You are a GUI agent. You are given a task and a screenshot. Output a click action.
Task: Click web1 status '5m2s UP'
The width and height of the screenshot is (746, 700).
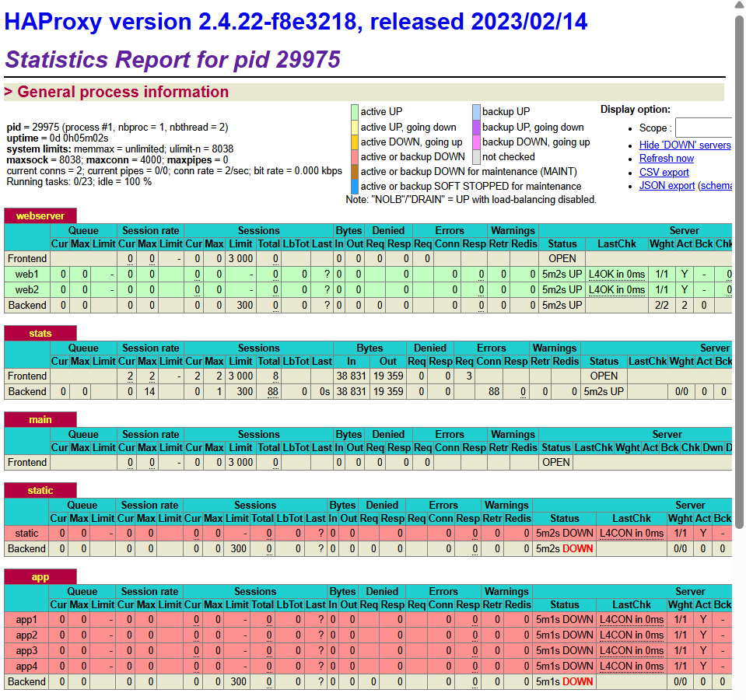tap(562, 275)
